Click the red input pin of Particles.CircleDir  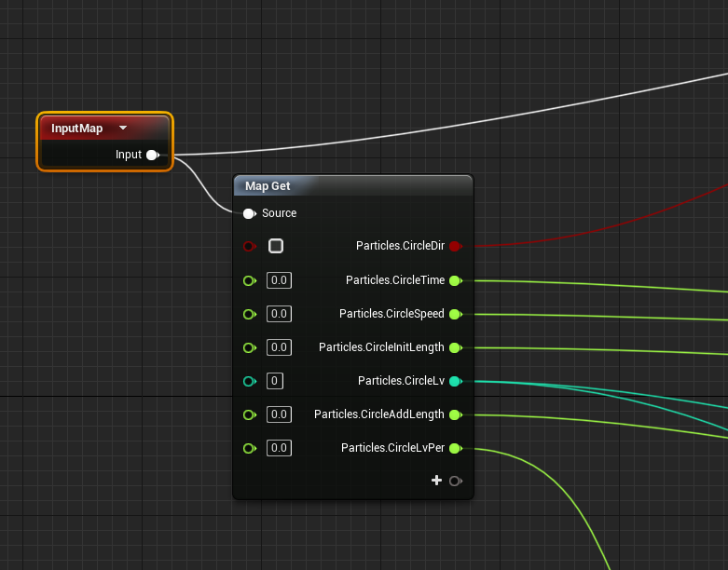pyautogui.click(x=249, y=246)
